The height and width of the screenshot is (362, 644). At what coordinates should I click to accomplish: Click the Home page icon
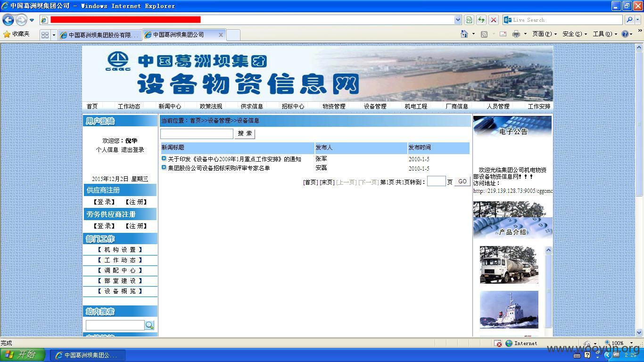[x=464, y=34]
